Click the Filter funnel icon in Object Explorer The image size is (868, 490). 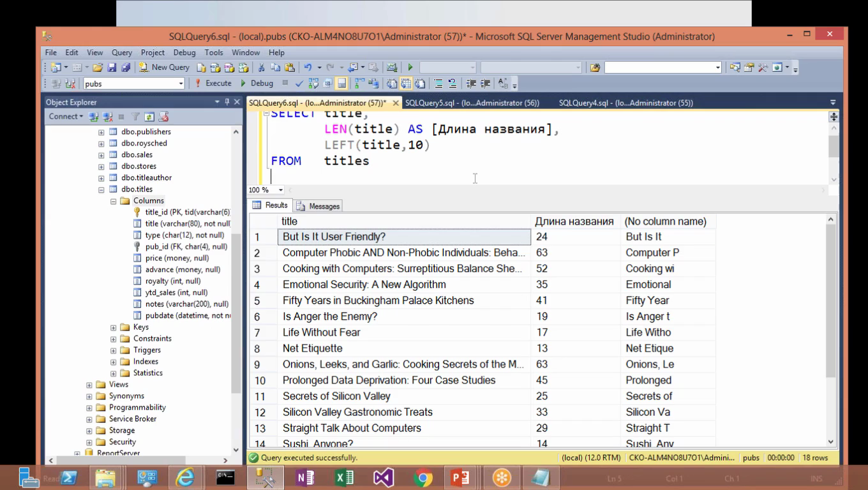point(135,117)
